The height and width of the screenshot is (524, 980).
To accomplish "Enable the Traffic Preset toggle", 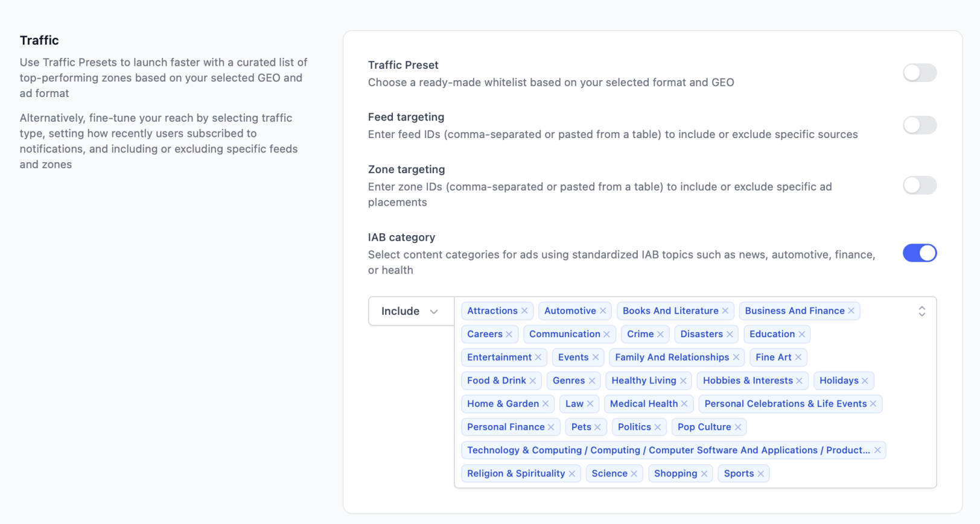I will click(x=919, y=73).
